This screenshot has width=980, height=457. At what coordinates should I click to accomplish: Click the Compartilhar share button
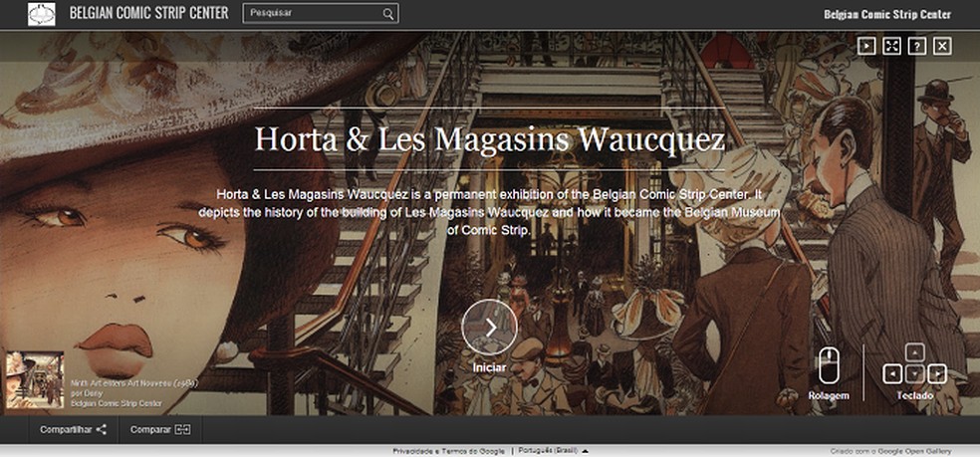click(73, 430)
